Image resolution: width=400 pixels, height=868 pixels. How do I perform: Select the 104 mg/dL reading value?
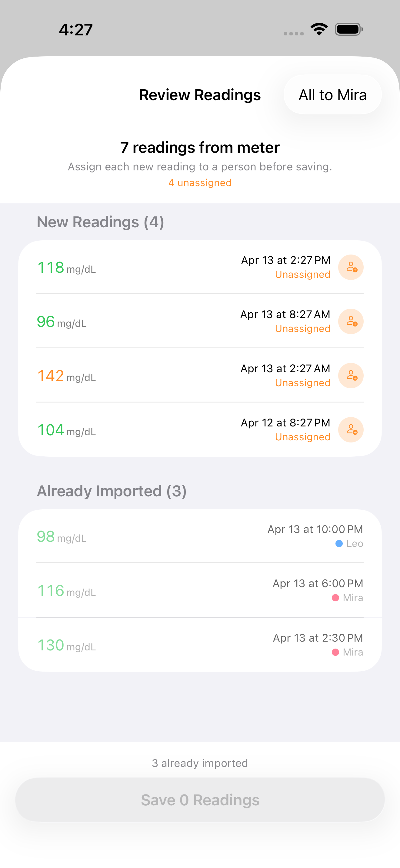[x=51, y=430]
